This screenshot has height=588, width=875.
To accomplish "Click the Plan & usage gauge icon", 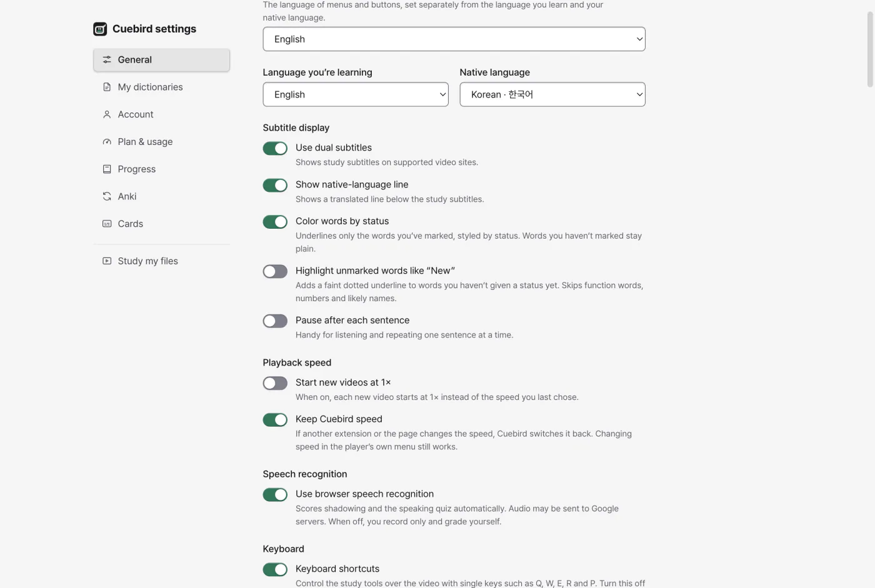I will coord(107,142).
